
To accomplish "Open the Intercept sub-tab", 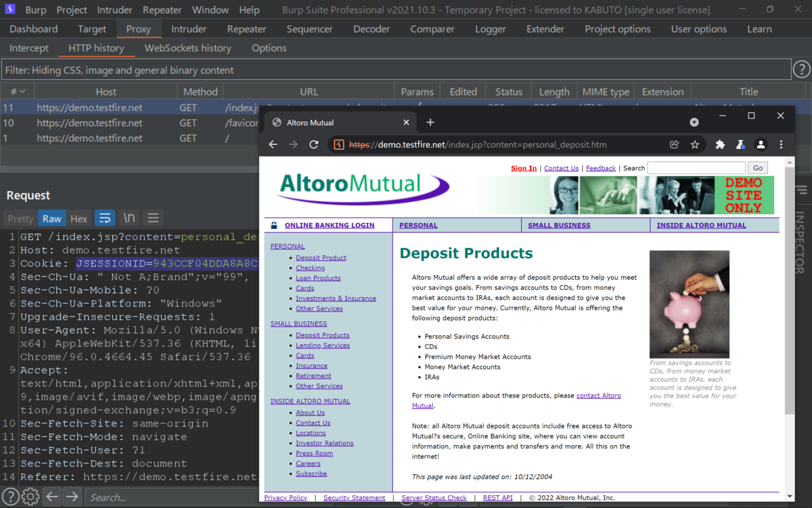I will 29,48.
